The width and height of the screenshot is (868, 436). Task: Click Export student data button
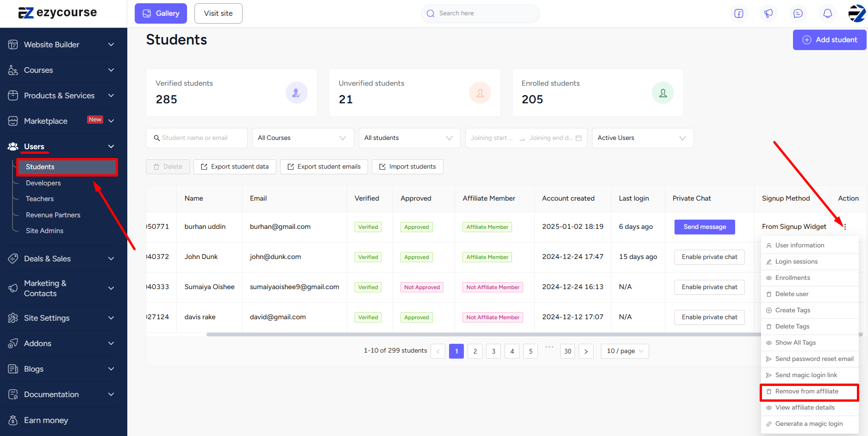click(x=235, y=167)
